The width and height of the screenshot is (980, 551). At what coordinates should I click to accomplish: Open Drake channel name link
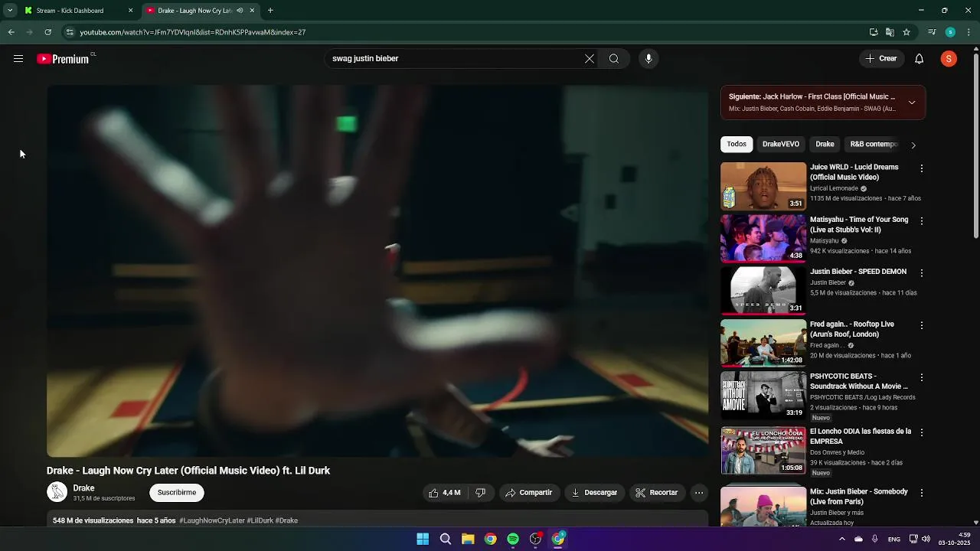tap(83, 488)
